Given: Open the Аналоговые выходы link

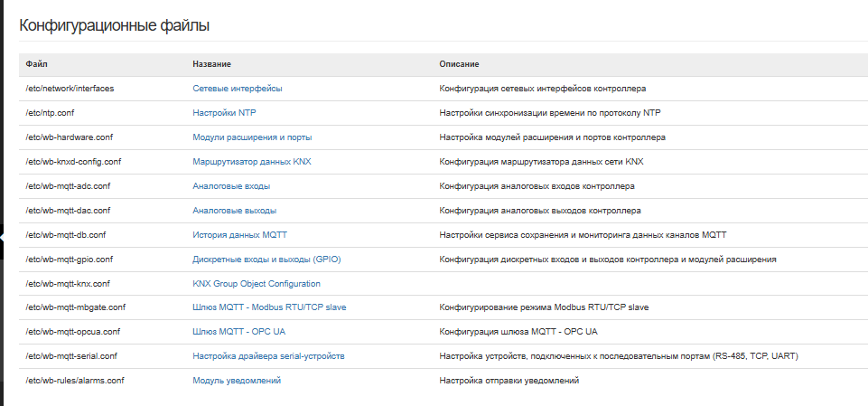Looking at the screenshot, I should coord(234,211).
